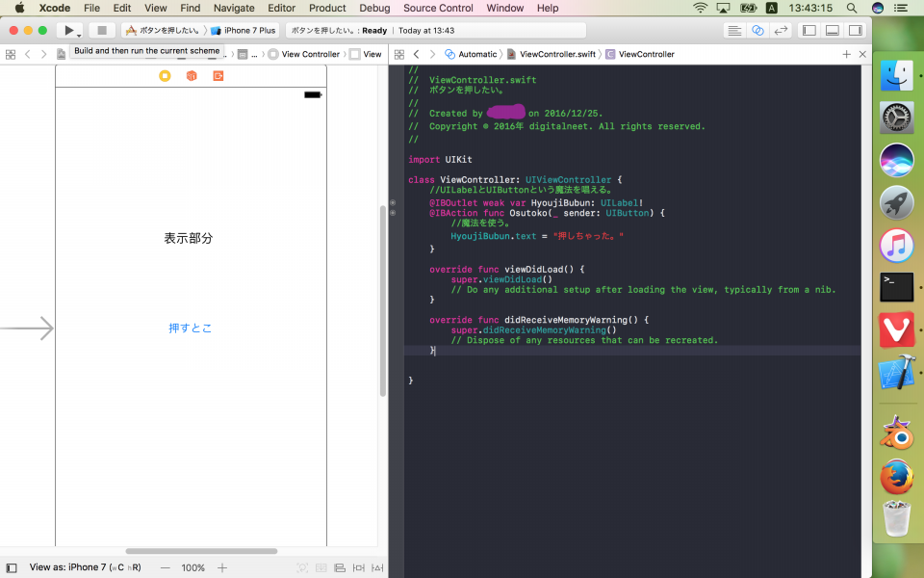
Task: Click the IBAction connection circle in gutter
Action: pos(393,213)
